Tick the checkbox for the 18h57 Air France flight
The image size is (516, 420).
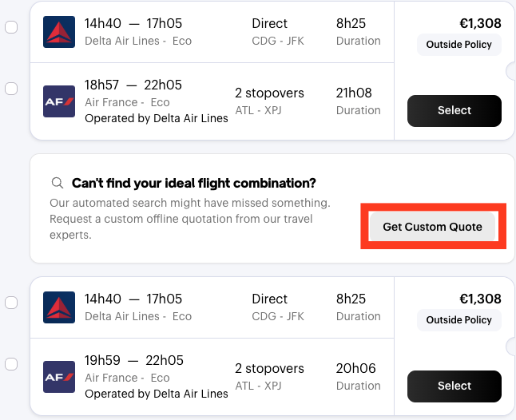(11, 89)
